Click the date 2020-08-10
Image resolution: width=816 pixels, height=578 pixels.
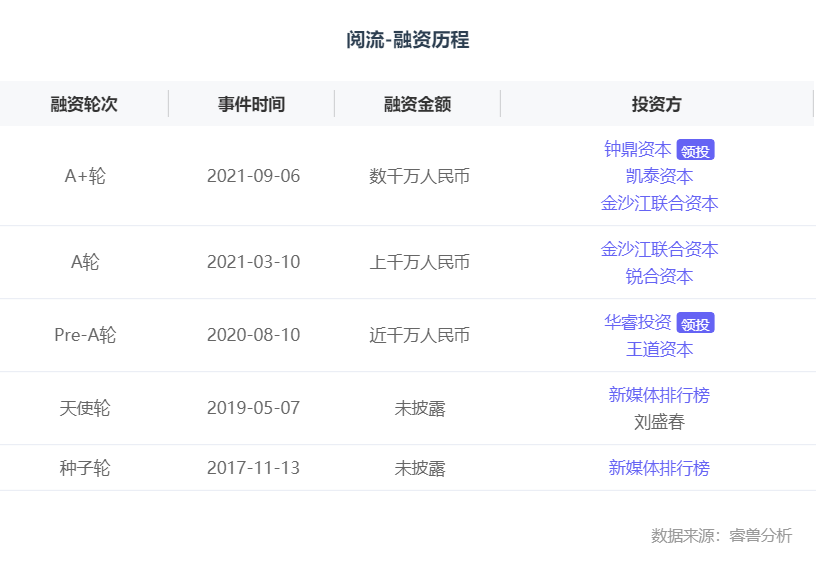click(x=253, y=335)
